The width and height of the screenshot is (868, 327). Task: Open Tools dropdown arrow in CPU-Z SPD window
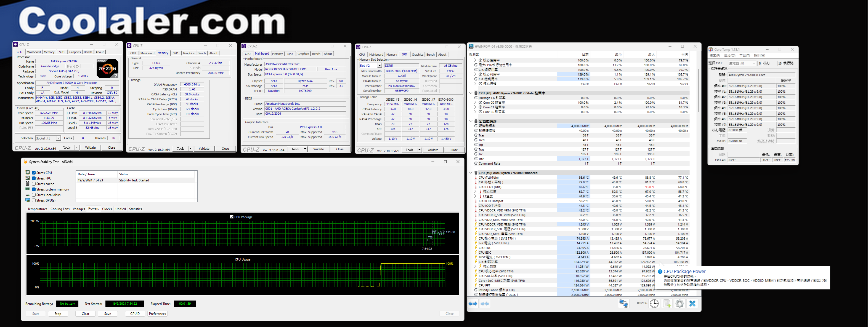point(419,150)
